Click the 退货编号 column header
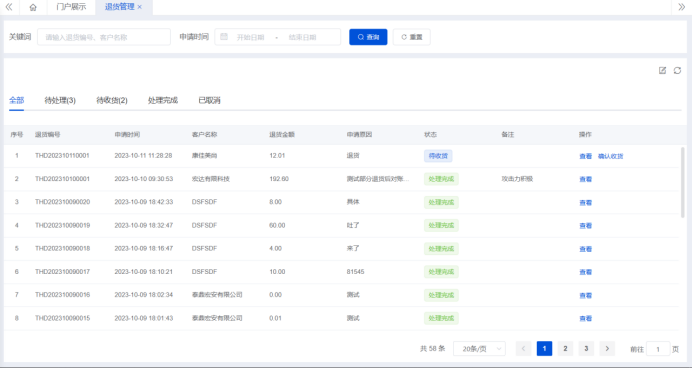This screenshot has height=369, width=693. point(48,134)
